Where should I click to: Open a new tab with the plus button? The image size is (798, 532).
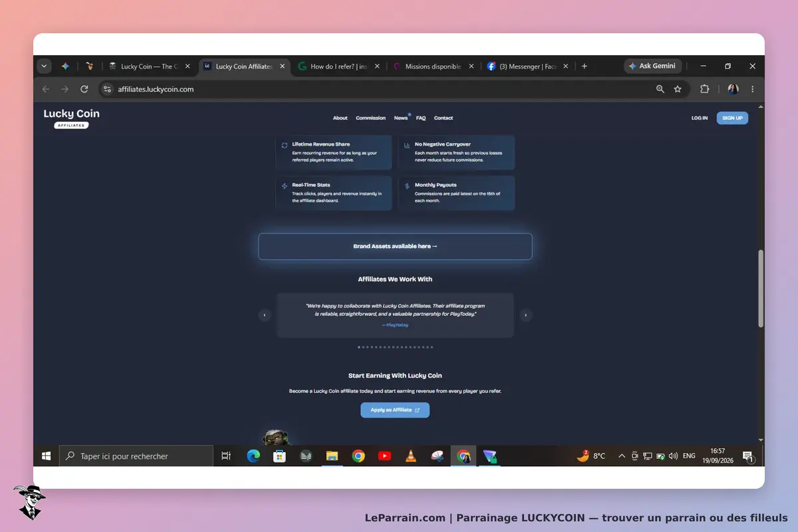[585, 66]
